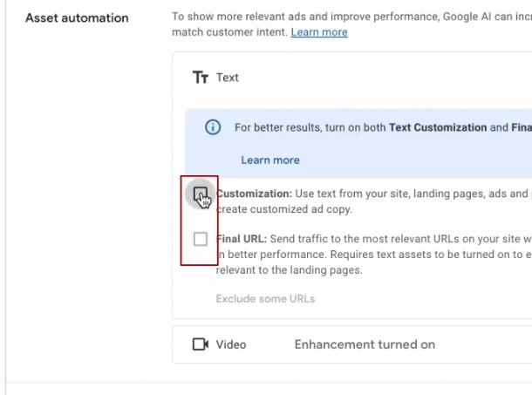Click the Video label
532x395 pixels.
pos(231,344)
